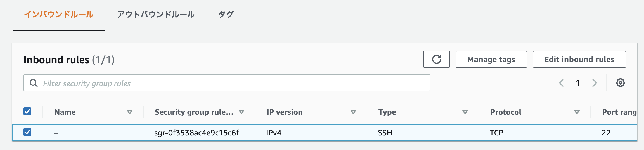Toggle the select-all rules checkbox
Image resolution: width=644 pixels, height=150 pixels.
[x=27, y=112]
